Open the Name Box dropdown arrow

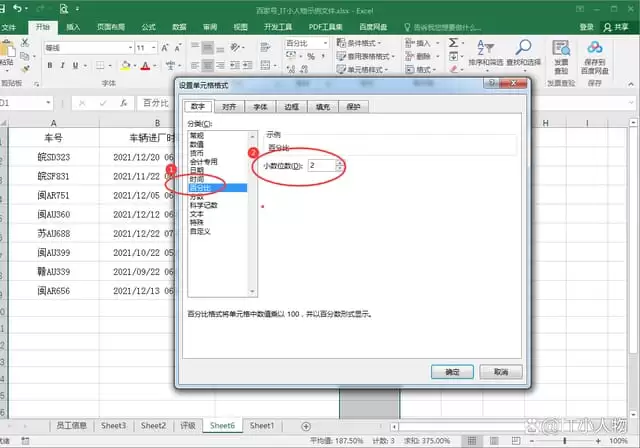[x=48, y=103]
